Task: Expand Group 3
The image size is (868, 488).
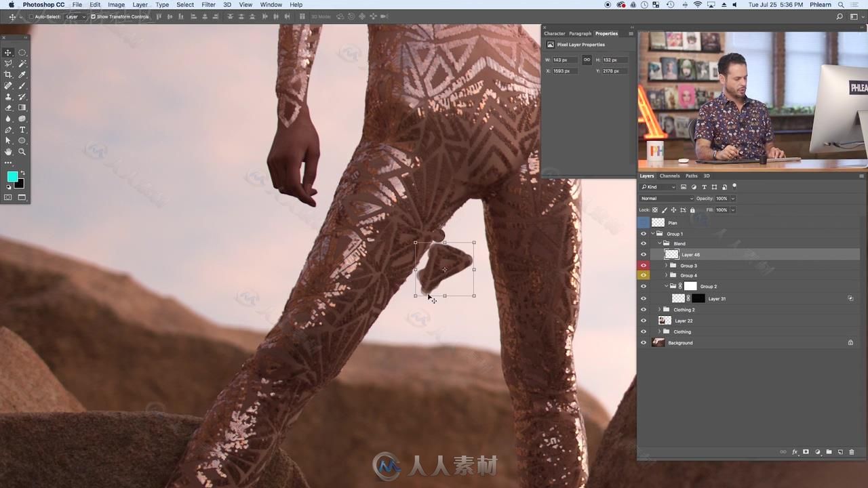Action: 666,266
